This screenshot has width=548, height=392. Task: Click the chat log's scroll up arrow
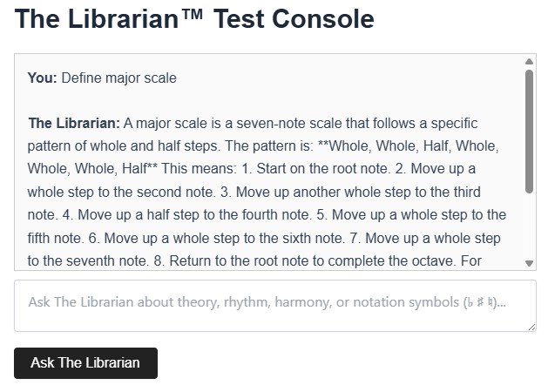point(529,62)
